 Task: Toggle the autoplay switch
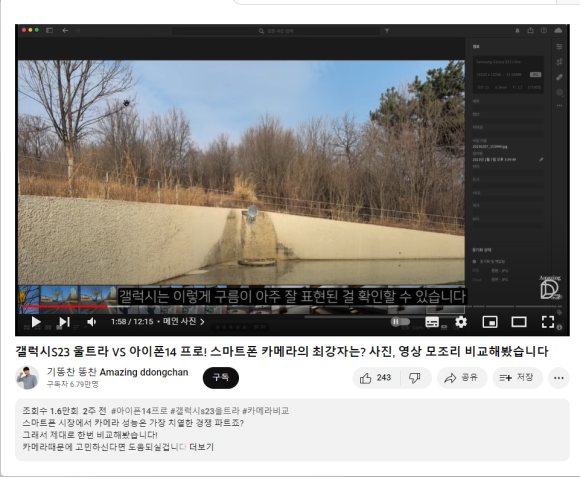(400, 322)
